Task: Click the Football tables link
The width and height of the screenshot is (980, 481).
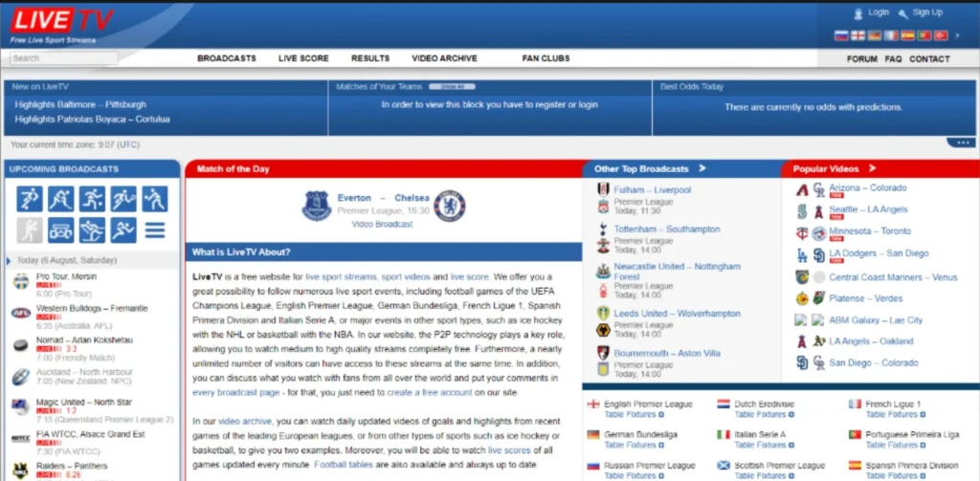Action: coord(344,465)
